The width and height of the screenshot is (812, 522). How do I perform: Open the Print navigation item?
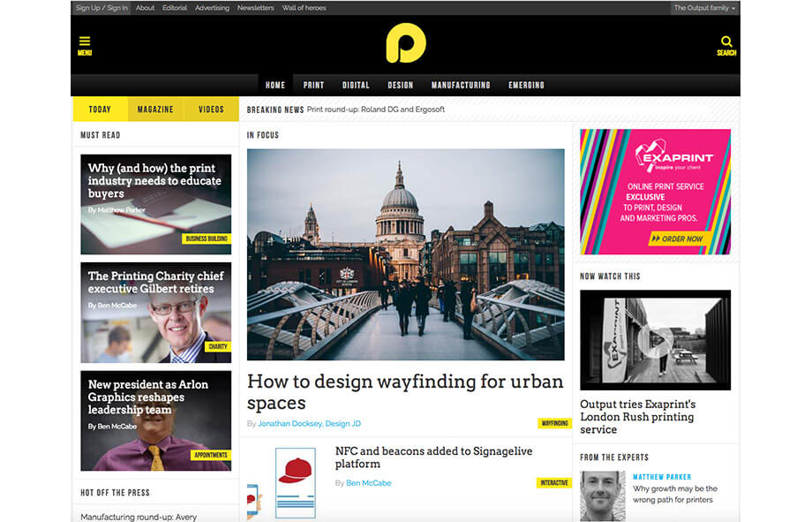click(x=313, y=85)
